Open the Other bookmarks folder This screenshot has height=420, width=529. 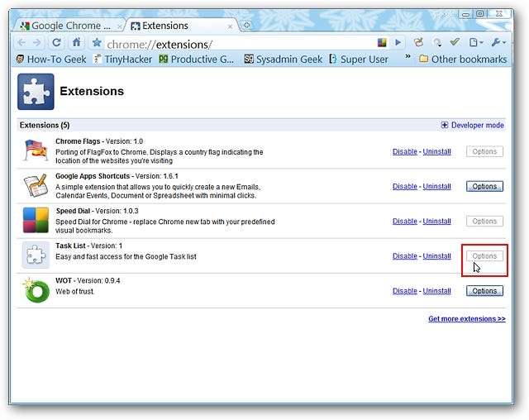[x=463, y=60]
